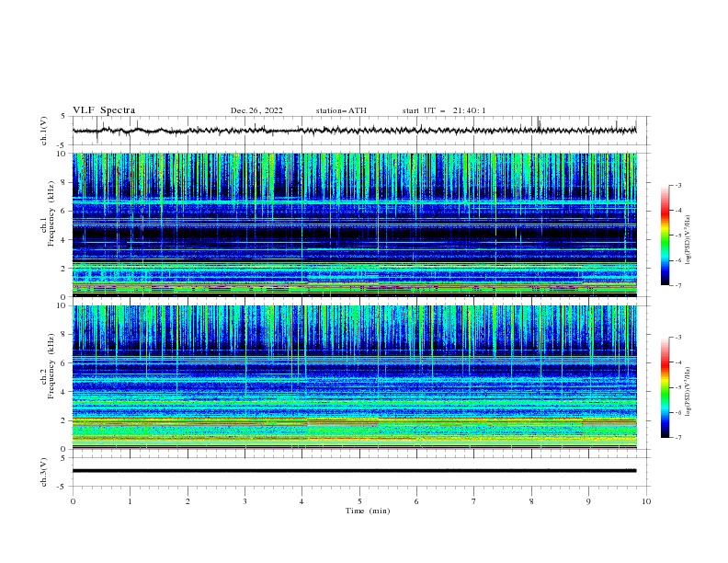This screenshot has width=728, height=563.
Task: Click the time axis tick label '0'
Action: click(x=73, y=501)
